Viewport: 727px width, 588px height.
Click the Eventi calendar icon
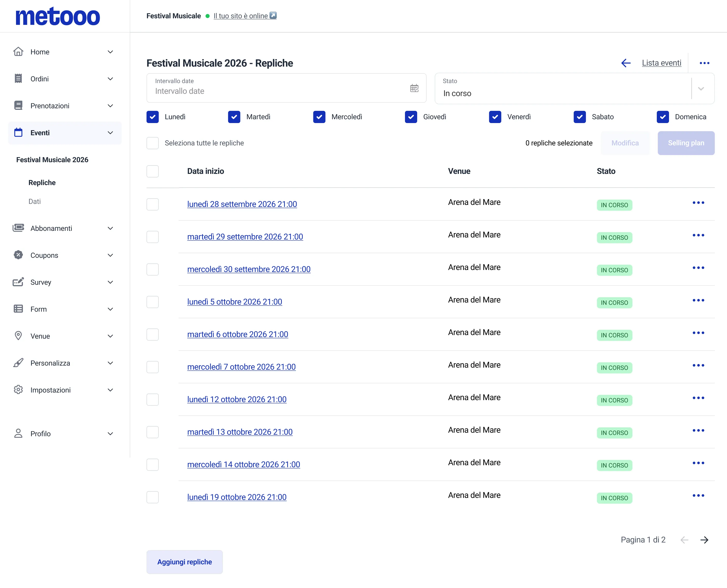coord(18,132)
